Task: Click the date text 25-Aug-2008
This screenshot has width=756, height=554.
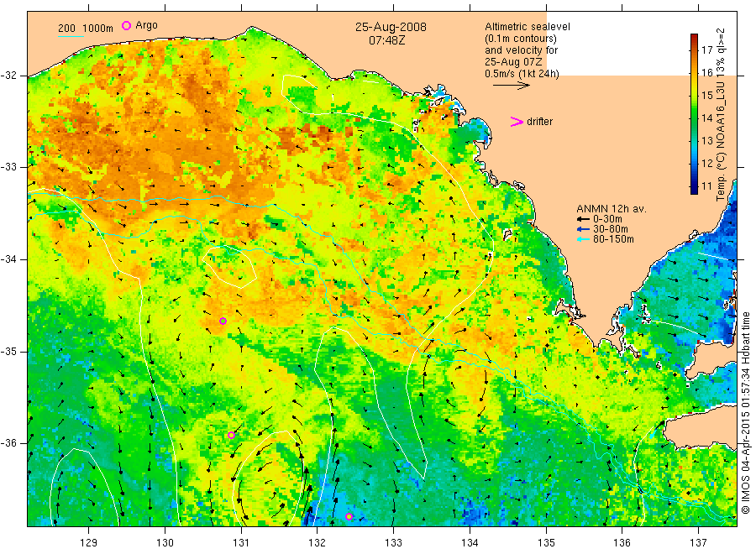Action: point(391,27)
